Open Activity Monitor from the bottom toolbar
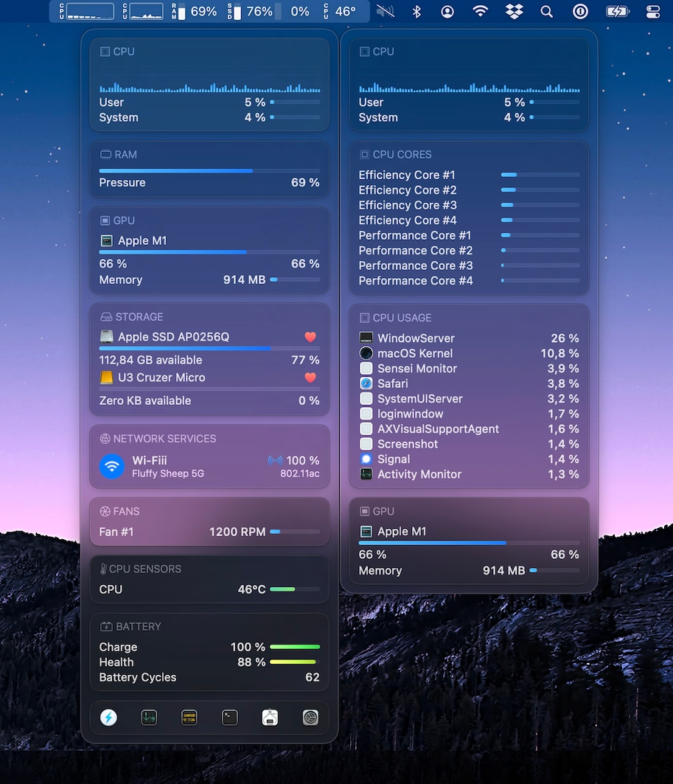 [149, 717]
